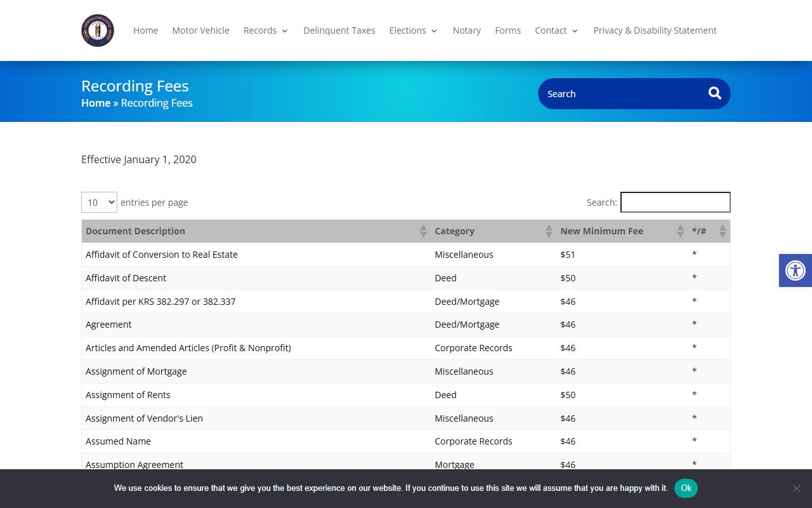The height and width of the screenshot is (508, 812).
Task: Click the 'Effective January 1, 2020' text
Action: coord(139,159)
